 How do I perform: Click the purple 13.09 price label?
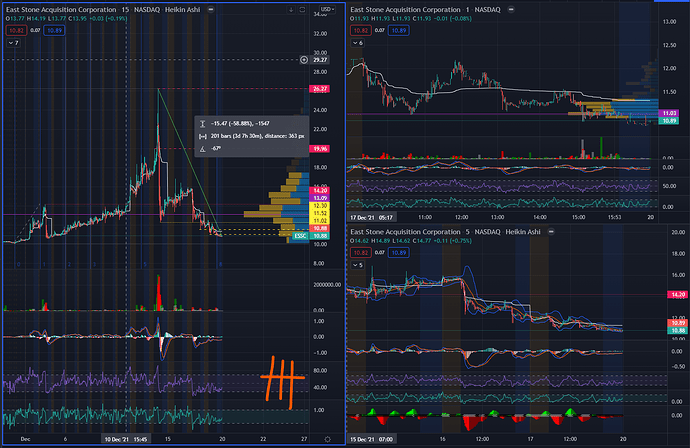coord(320,198)
